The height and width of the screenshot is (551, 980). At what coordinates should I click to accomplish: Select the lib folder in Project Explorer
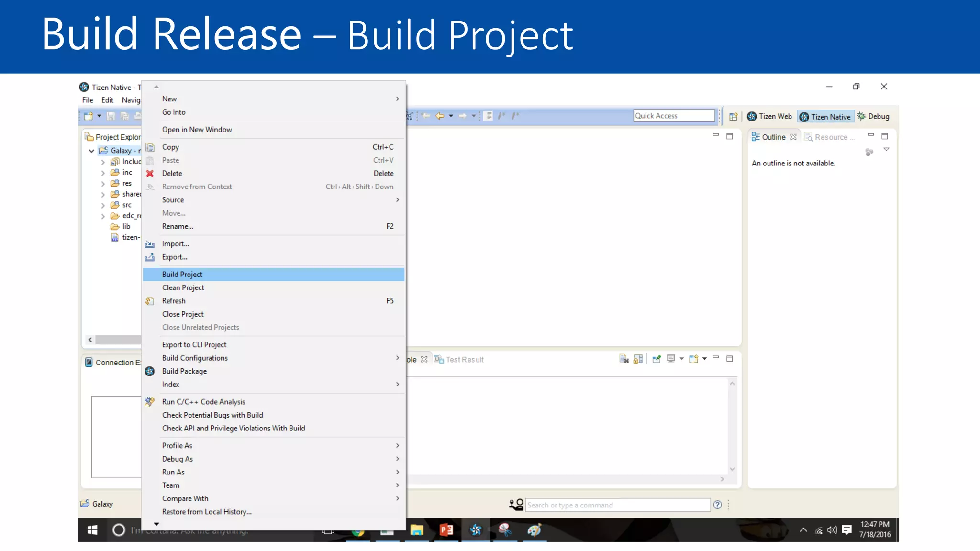click(x=121, y=227)
